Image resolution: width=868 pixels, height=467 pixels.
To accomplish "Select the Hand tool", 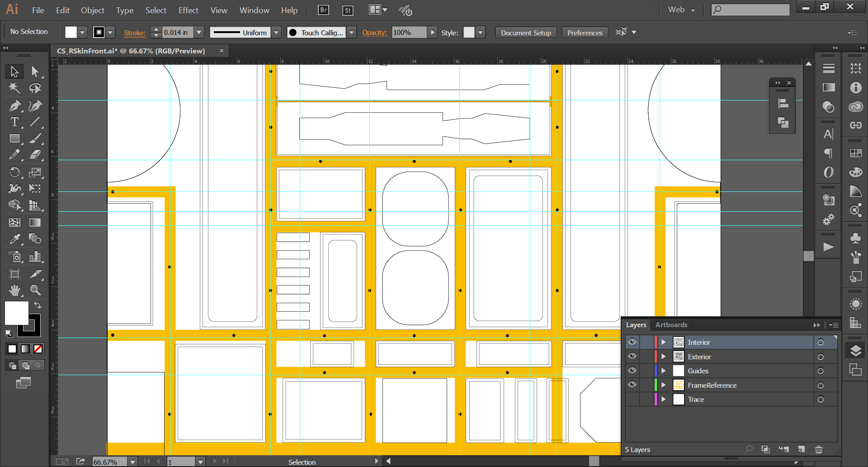I will tap(14, 290).
